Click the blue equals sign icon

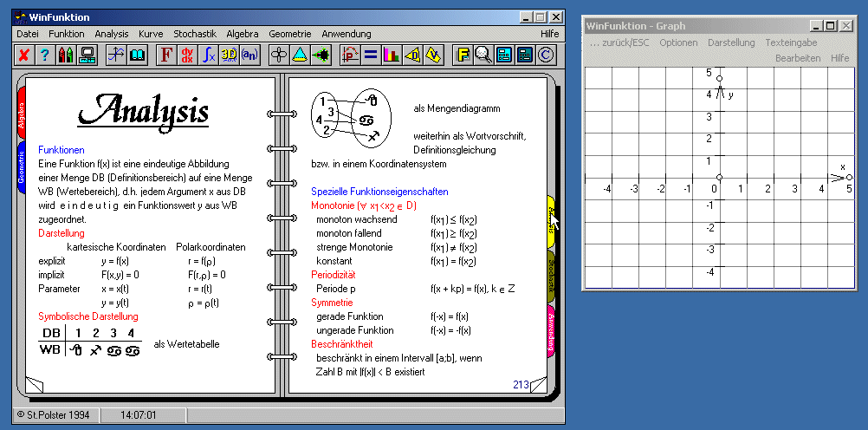tap(371, 55)
